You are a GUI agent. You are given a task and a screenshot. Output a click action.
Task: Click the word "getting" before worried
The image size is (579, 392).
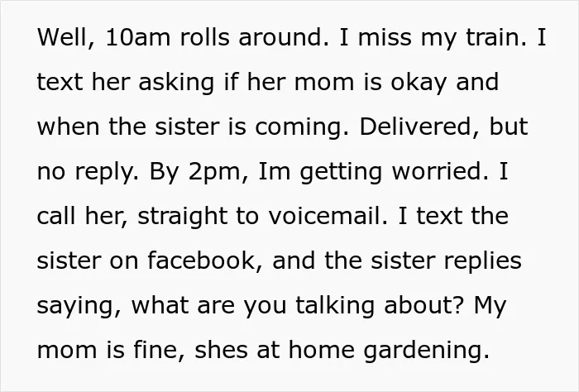[341, 173]
